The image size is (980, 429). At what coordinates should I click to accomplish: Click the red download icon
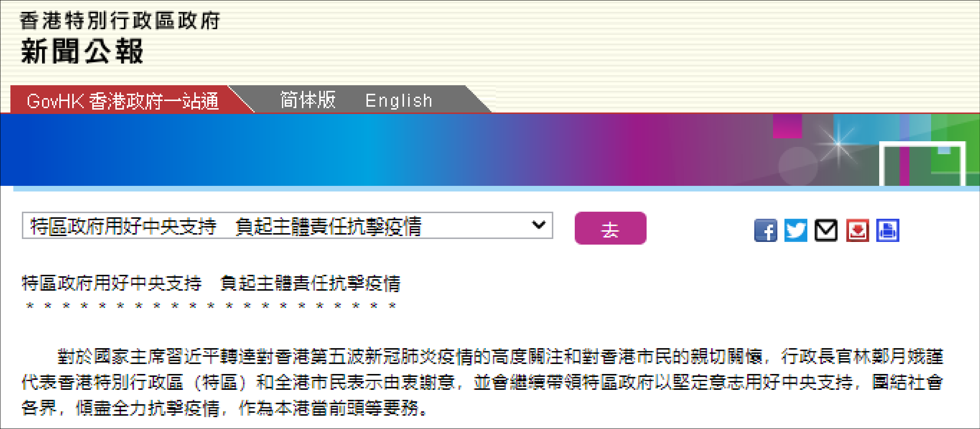click(858, 230)
